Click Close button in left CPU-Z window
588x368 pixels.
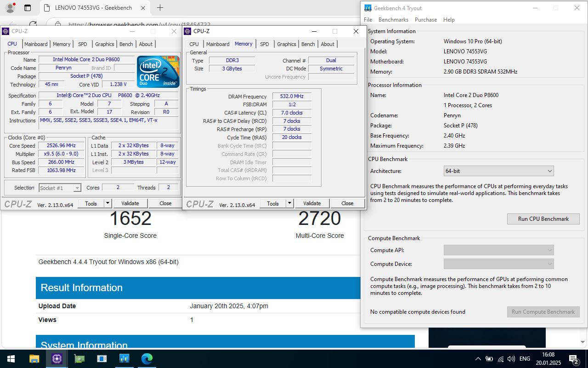point(165,203)
